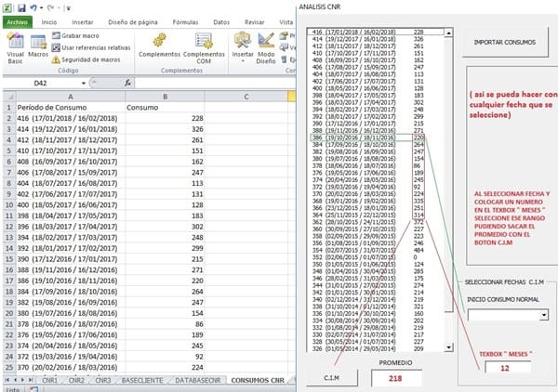The width and height of the screenshot is (558, 392).
Task: Open Complementos COM add-ins
Action: 204,47
